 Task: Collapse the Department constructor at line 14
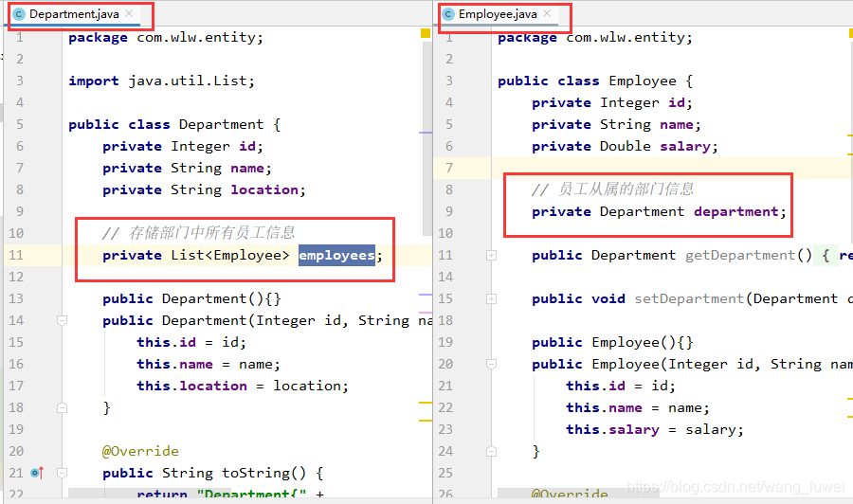point(62,321)
